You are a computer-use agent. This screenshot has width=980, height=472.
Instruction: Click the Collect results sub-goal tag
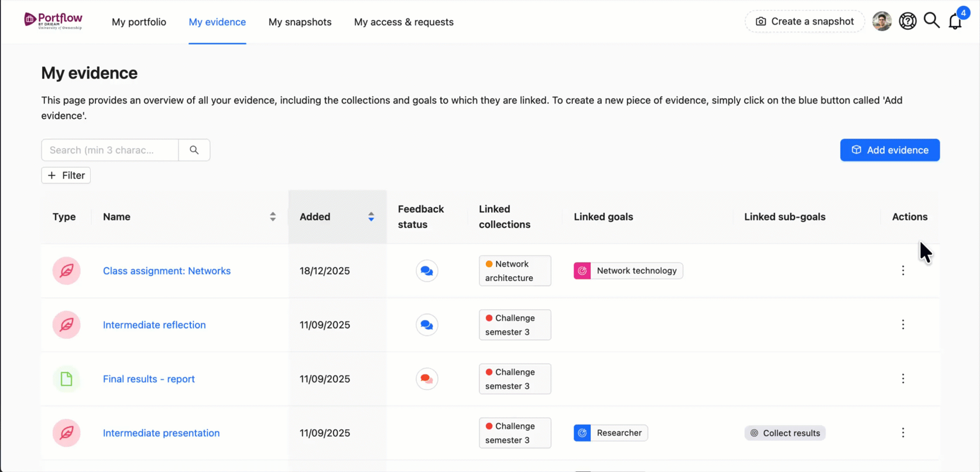pos(785,433)
